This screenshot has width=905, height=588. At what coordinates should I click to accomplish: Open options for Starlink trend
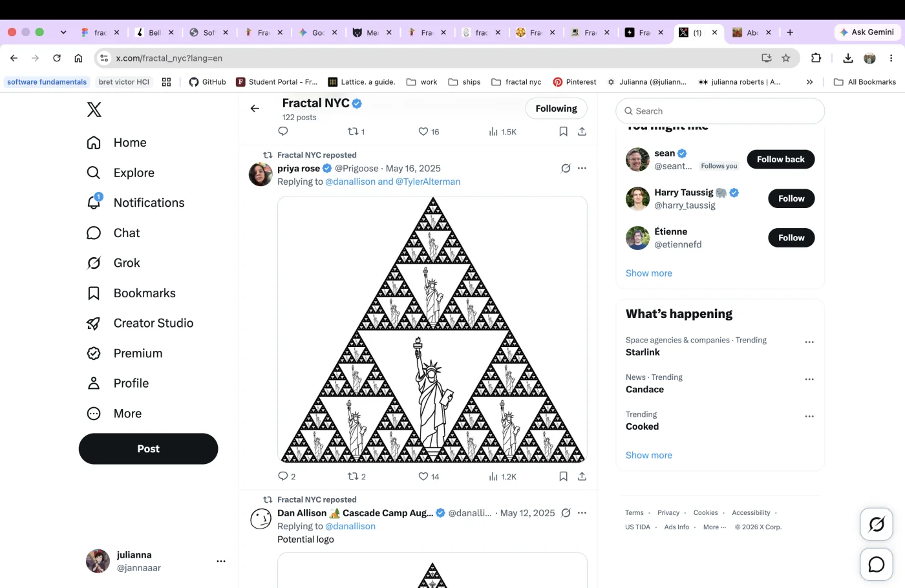(x=809, y=342)
